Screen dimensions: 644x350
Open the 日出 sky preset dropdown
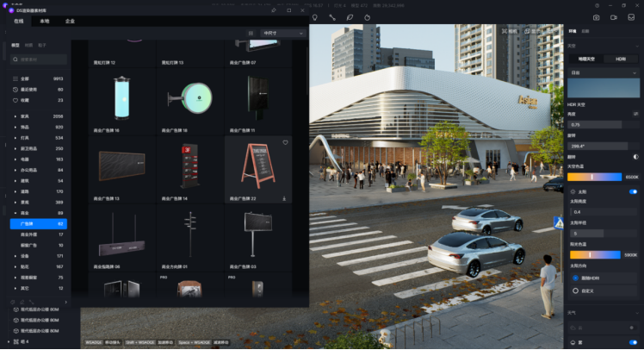click(604, 73)
